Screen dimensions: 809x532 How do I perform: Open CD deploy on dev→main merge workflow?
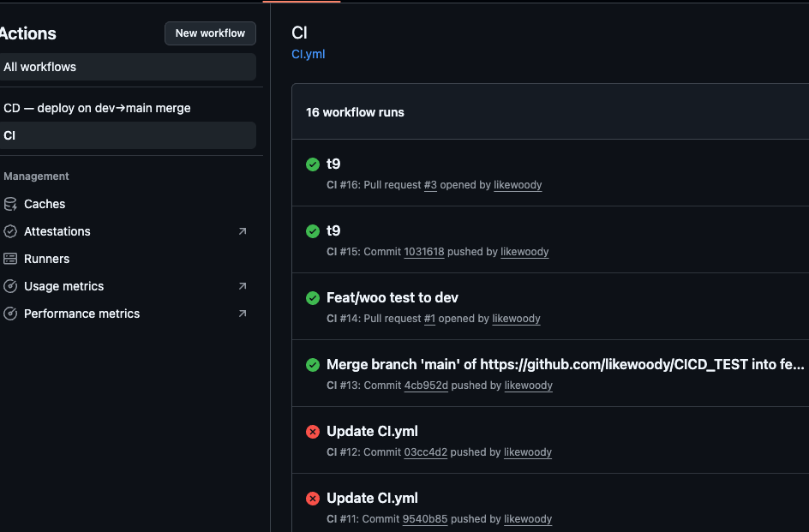pyautogui.click(x=97, y=108)
